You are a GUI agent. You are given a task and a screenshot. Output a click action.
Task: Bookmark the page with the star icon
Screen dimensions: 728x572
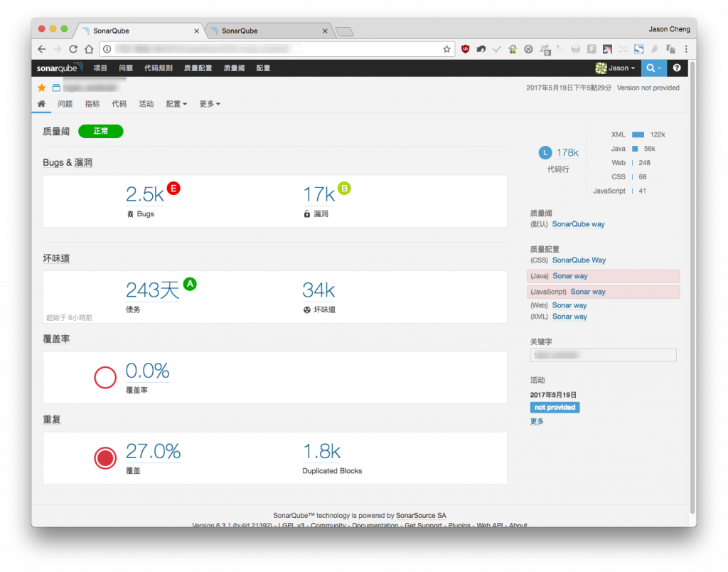(x=446, y=49)
